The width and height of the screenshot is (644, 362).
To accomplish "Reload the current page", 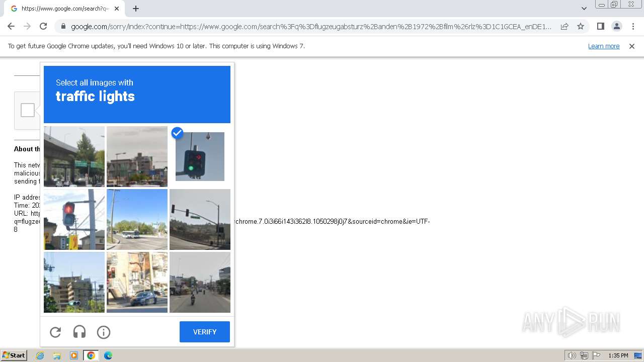I will 43,26.
